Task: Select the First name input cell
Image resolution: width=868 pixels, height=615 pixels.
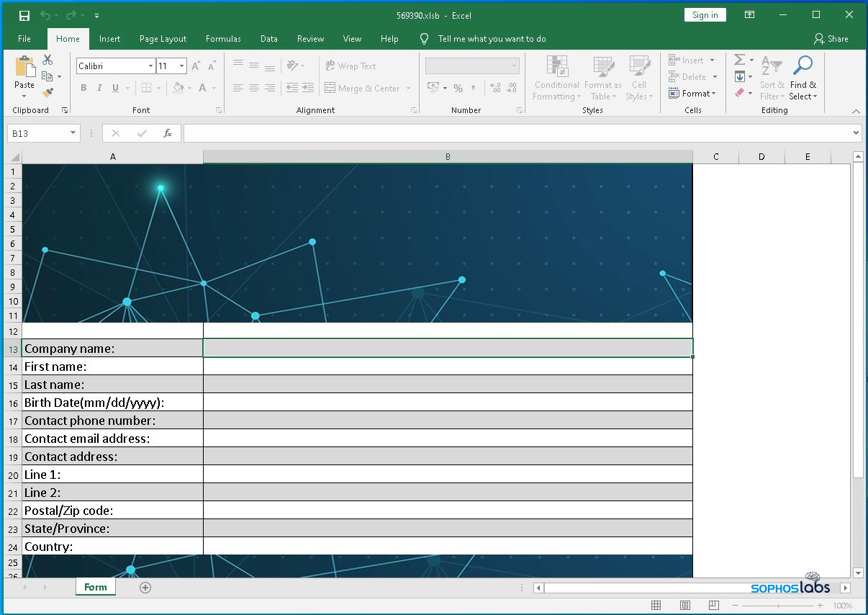Action: [448, 367]
